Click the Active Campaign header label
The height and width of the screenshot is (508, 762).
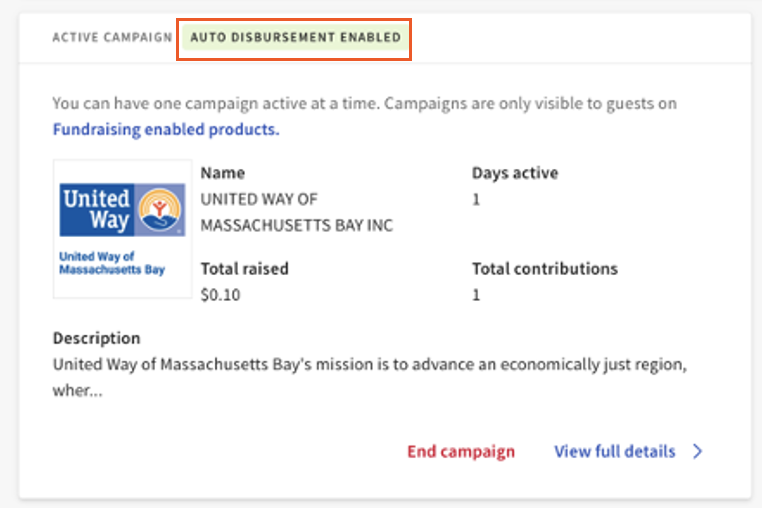tap(112, 38)
